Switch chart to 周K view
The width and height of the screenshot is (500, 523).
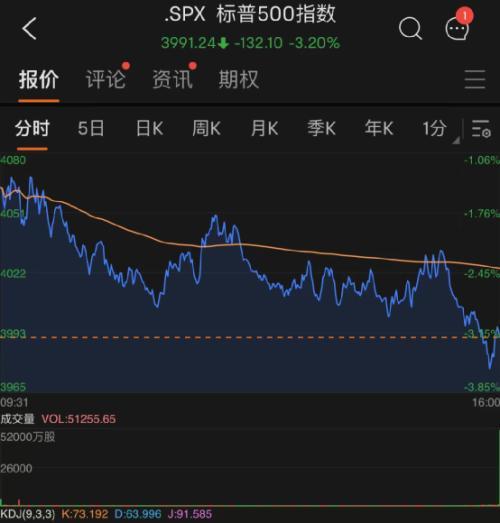(206, 128)
